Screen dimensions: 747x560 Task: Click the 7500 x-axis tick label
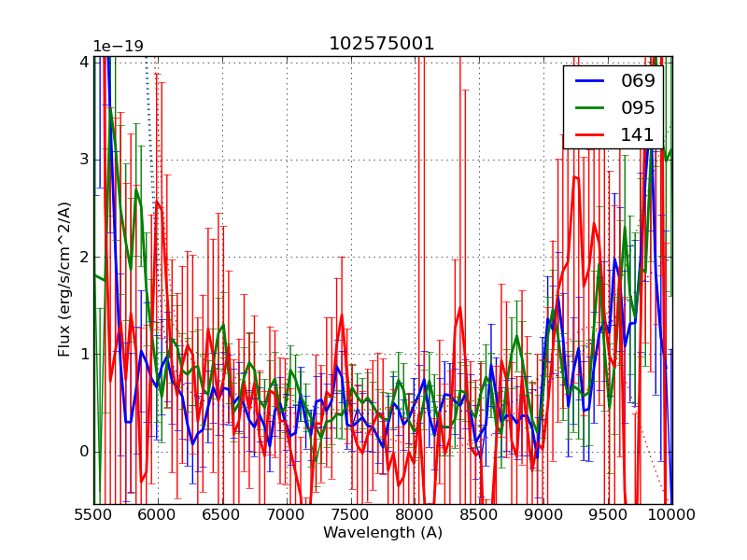pos(351,514)
